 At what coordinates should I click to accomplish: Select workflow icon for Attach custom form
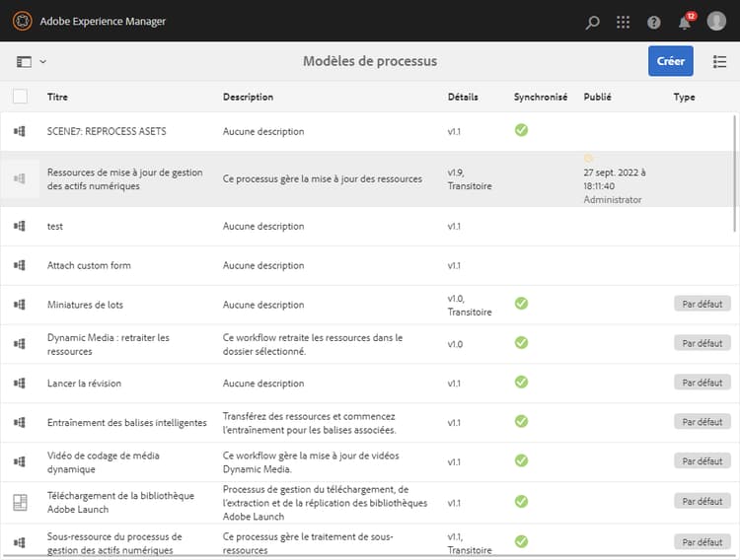(x=20, y=265)
